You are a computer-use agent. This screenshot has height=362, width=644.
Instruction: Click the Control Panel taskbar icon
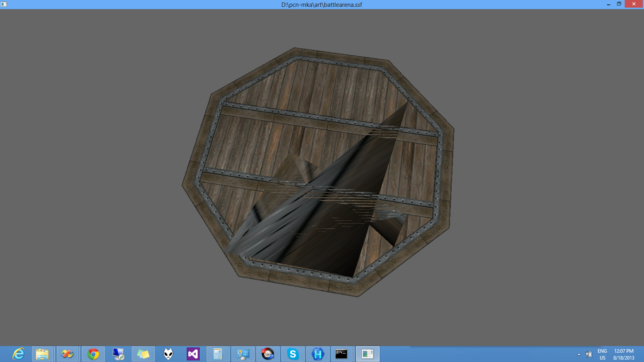(243, 354)
